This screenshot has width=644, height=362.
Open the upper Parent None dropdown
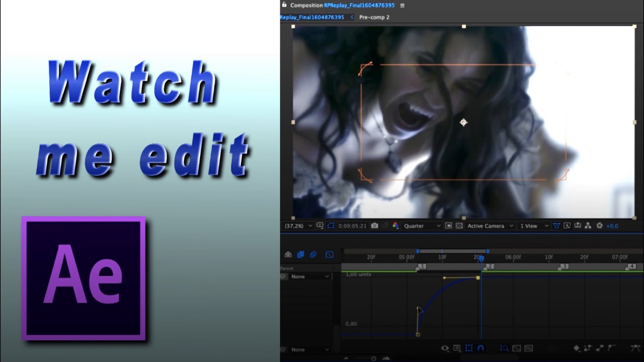pos(310,277)
